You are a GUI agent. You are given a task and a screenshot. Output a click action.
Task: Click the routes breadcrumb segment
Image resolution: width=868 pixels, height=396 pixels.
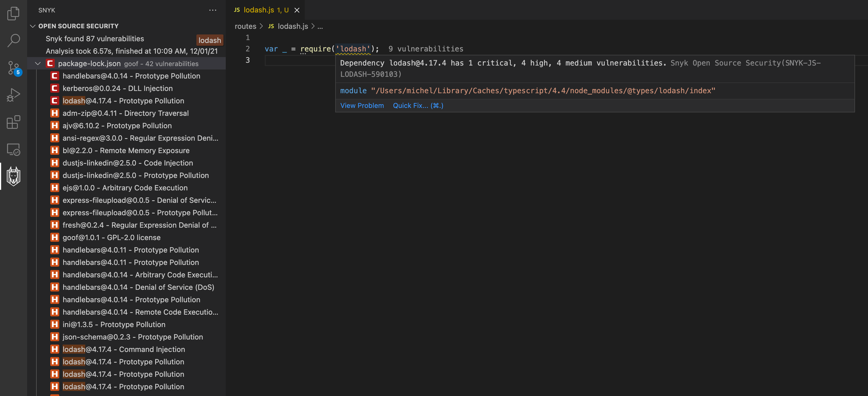(245, 26)
